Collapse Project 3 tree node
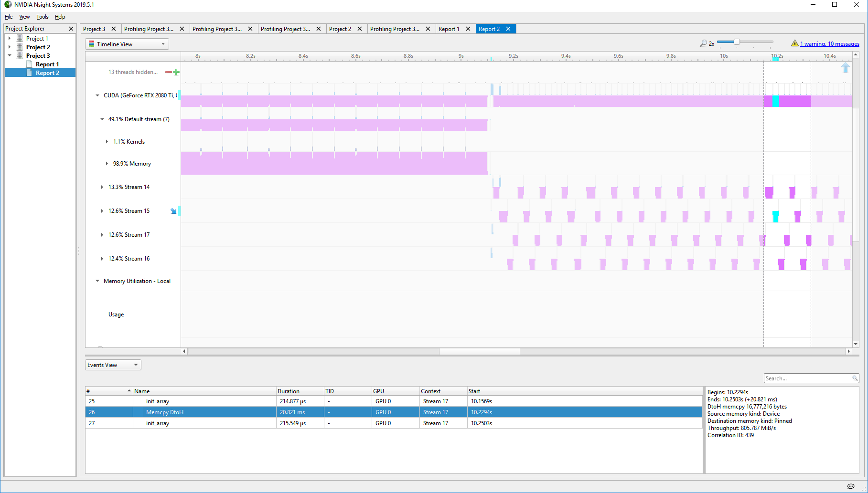This screenshot has height=493, width=868. [x=10, y=55]
